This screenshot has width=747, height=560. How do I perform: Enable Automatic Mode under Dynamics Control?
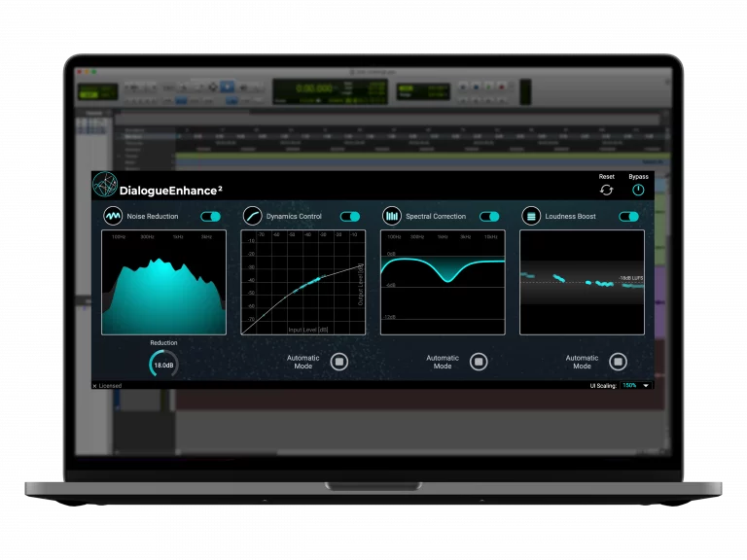pyautogui.click(x=339, y=362)
